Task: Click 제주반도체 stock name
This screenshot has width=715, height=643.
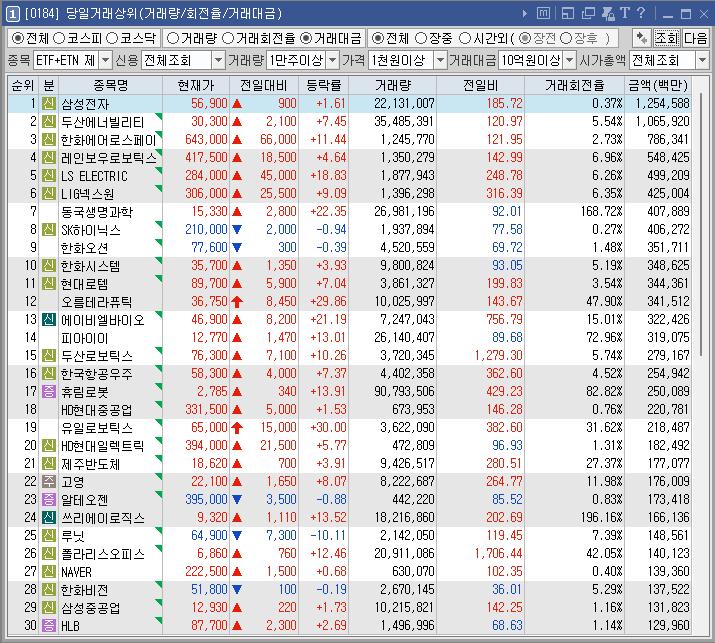Action: click(x=91, y=464)
